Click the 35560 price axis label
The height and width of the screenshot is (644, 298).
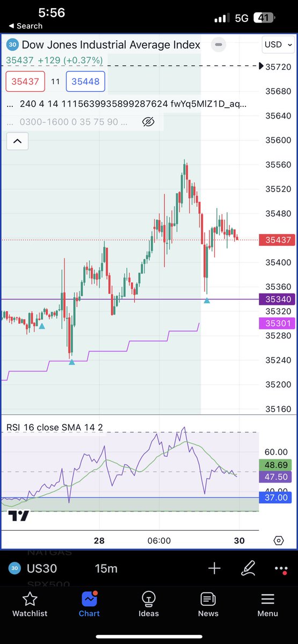[x=279, y=165]
